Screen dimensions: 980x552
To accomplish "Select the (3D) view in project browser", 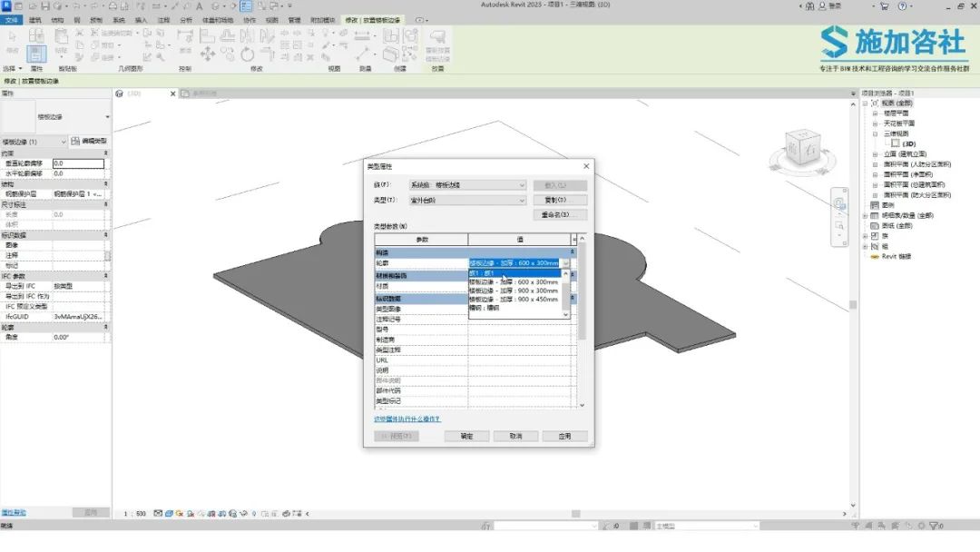I will click(908, 143).
